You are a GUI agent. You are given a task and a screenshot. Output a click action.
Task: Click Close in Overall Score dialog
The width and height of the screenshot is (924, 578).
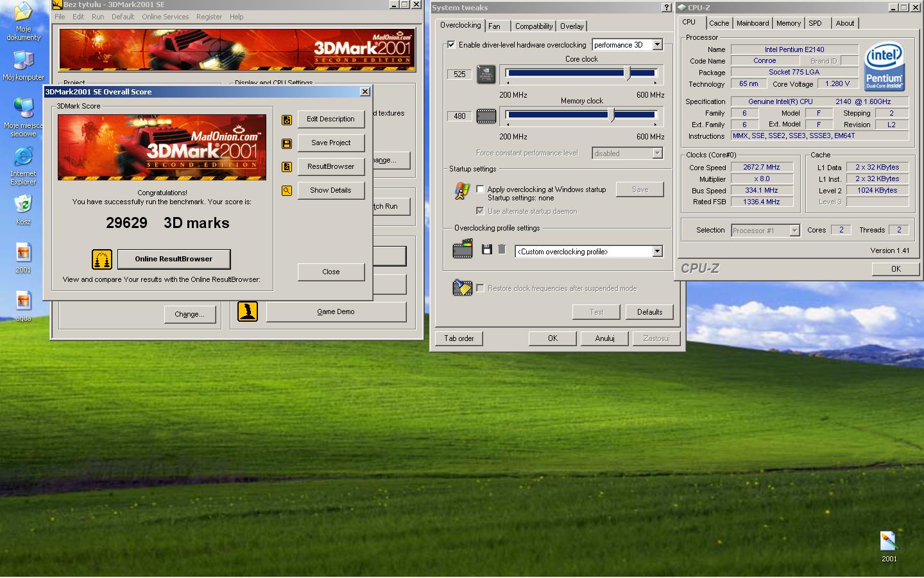331,272
